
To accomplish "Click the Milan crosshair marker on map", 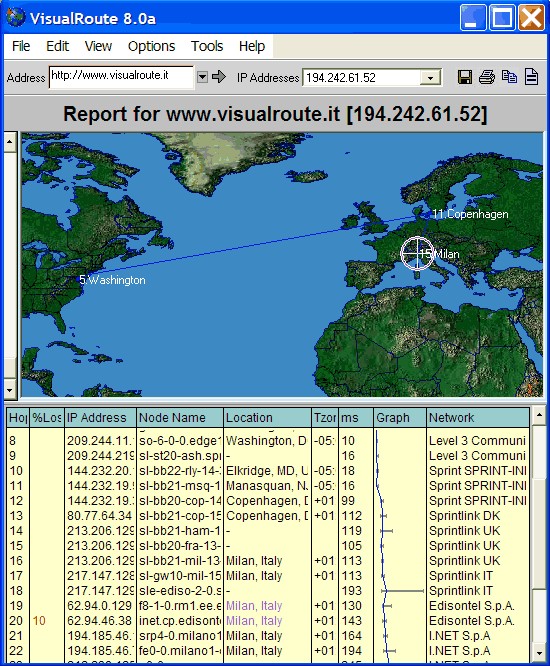I will click(417, 254).
